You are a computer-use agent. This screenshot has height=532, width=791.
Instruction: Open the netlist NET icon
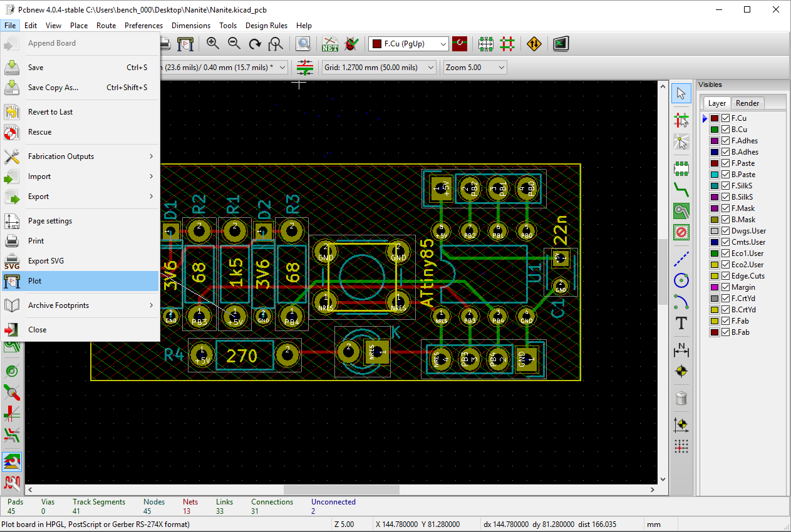tap(330, 44)
